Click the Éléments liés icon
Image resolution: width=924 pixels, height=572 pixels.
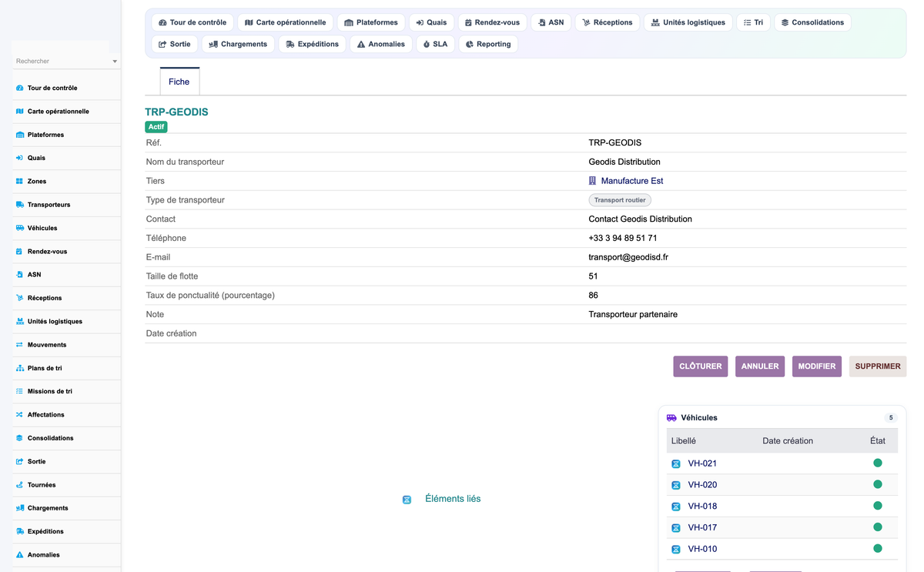[407, 500]
